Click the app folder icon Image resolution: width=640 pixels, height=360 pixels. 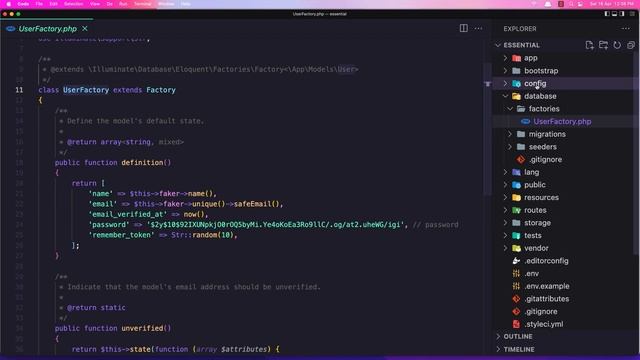click(516, 58)
